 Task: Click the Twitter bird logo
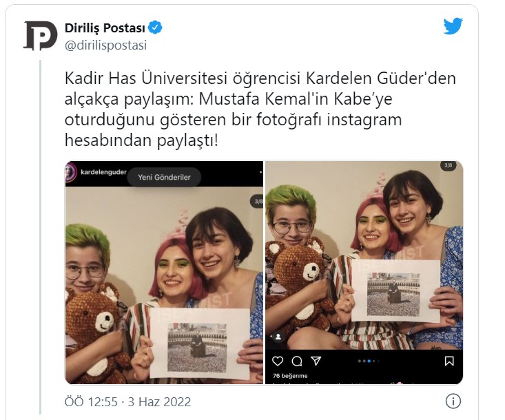(453, 26)
